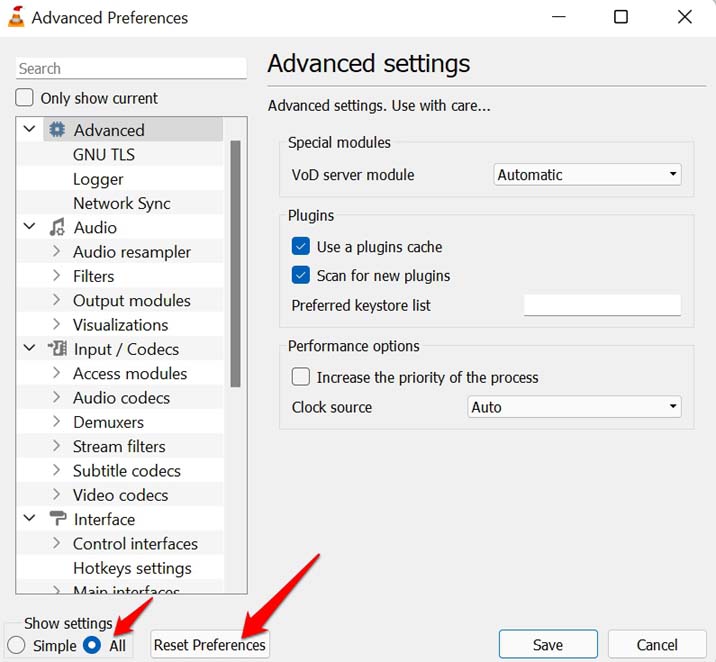Click the Reset Preferences button
The width and height of the screenshot is (716, 662).
[210, 645]
